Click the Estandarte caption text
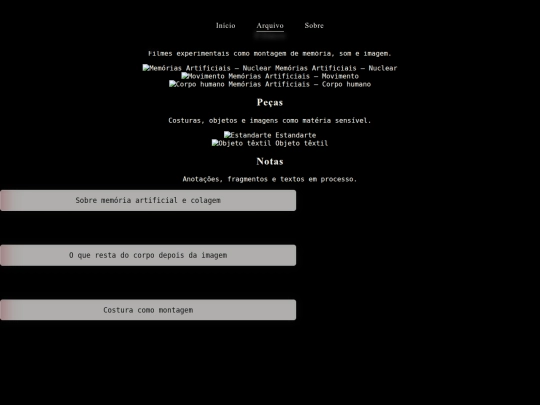Screen dimensions: 540x405 tap(296, 135)
